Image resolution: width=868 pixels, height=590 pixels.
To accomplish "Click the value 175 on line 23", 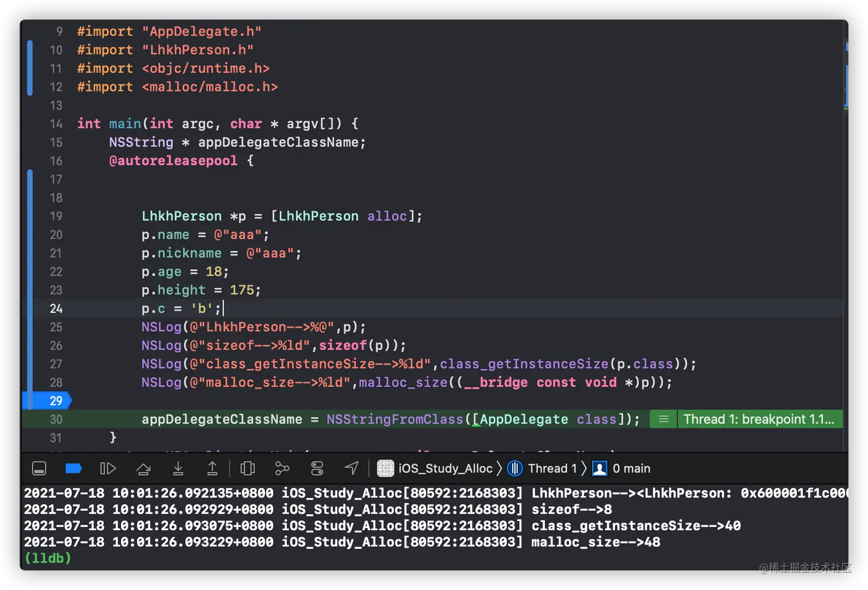I will [242, 290].
